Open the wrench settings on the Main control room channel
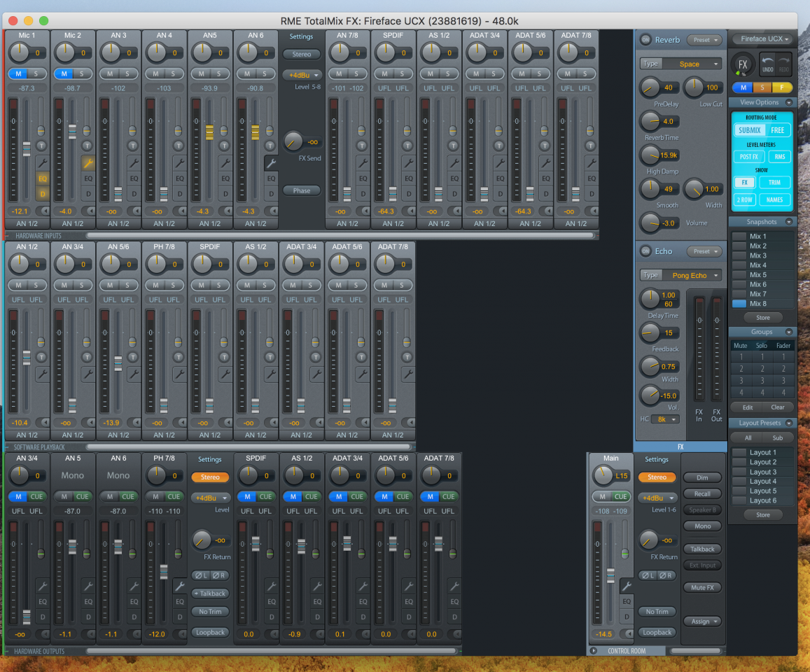Viewport: 810px width, 672px height. click(626, 587)
